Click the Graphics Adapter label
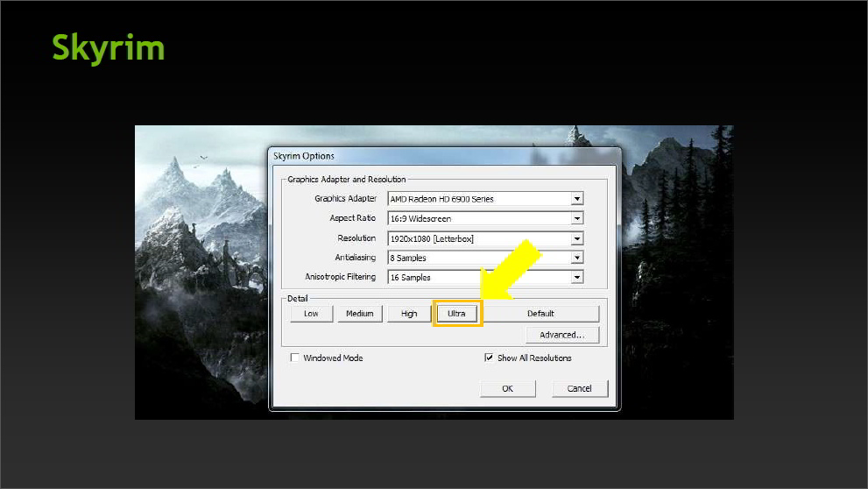This screenshot has width=868, height=489. [345, 198]
